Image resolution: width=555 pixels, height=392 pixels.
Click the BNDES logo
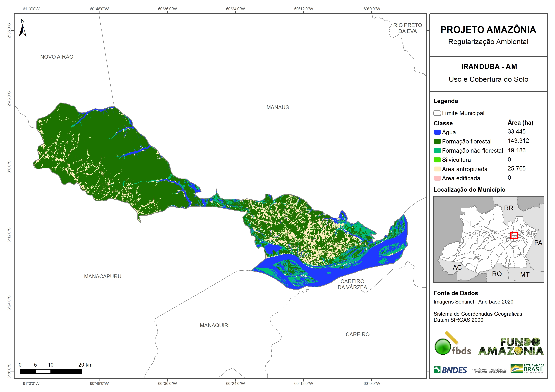[x=450, y=370]
